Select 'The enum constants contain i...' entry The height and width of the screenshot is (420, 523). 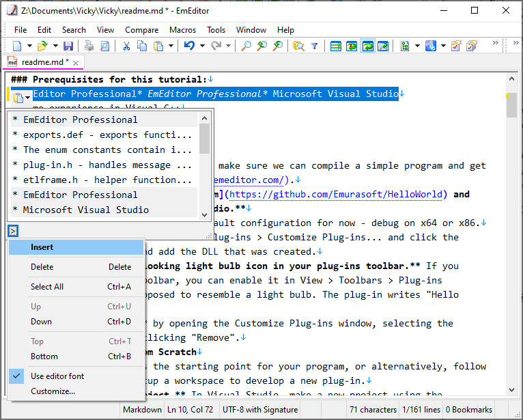[104, 150]
